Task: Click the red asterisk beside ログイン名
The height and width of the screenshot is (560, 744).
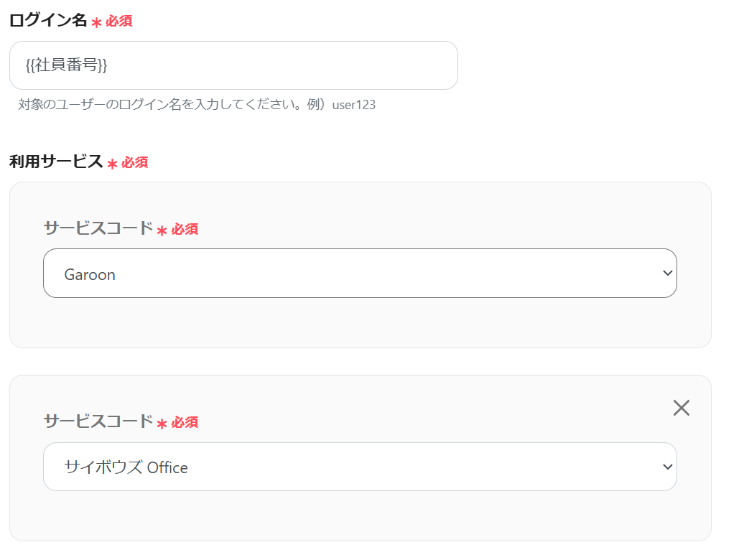Action: pos(96,22)
